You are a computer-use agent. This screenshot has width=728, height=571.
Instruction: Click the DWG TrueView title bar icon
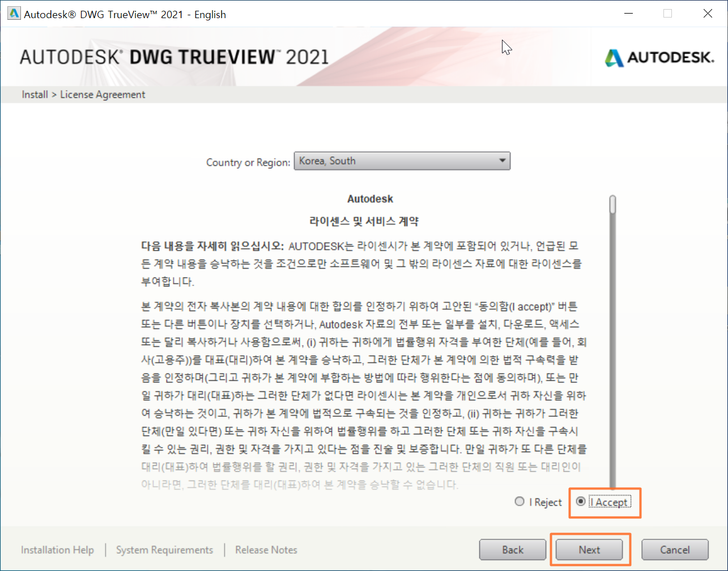tap(14, 14)
